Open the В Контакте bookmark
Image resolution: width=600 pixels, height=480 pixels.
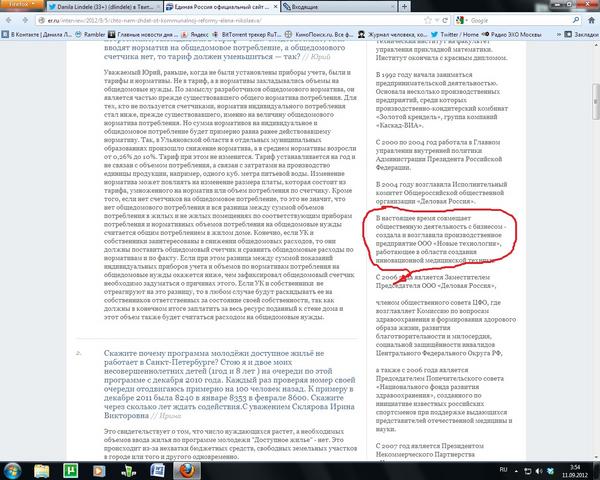coord(37,34)
